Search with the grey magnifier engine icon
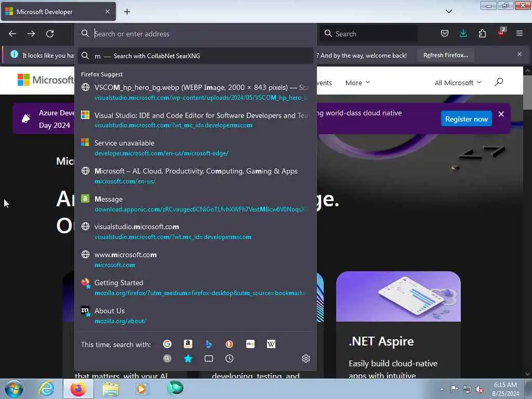 tap(167, 358)
